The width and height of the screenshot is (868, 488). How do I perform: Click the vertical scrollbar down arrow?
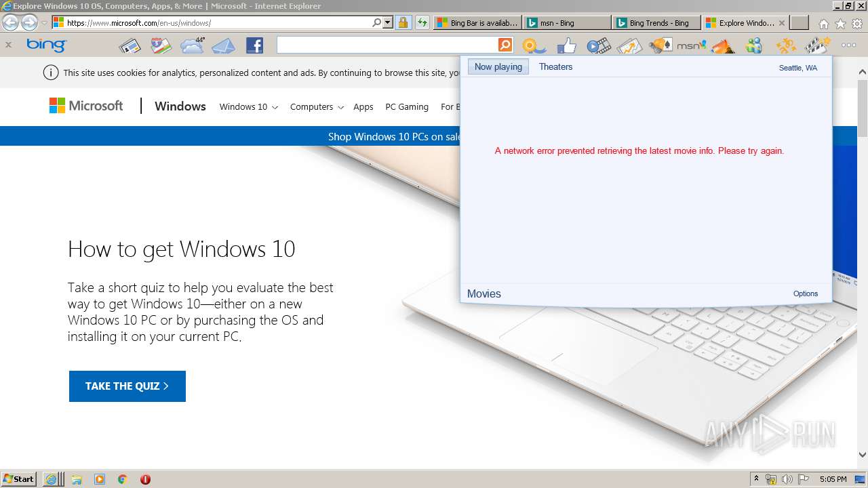tap(862, 455)
